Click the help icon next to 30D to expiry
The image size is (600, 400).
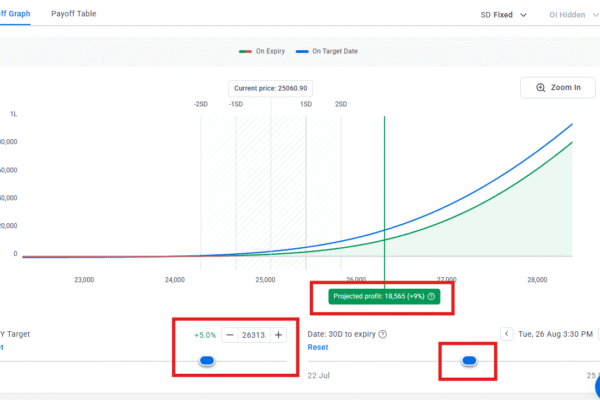click(x=383, y=334)
